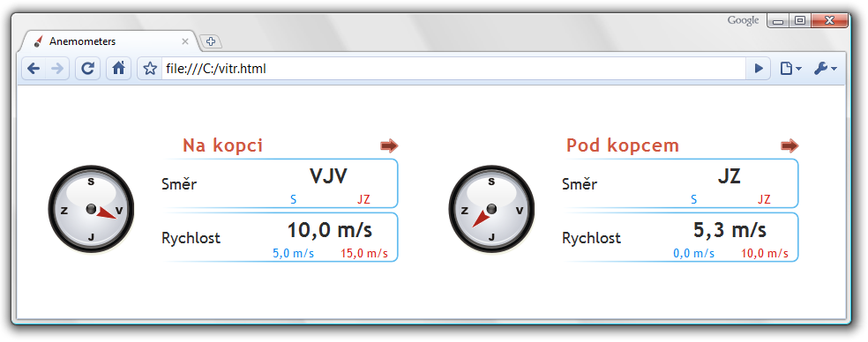Click the red JZ under VJV direction
This screenshot has width=868, height=342.
click(x=363, y=200)
